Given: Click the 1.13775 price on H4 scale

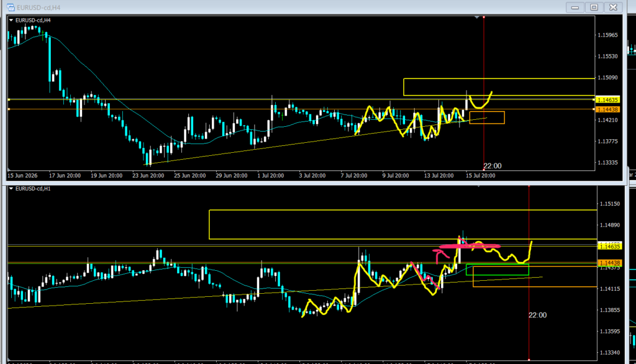Looking at the screenshot, I should click(x=607, y=141).
